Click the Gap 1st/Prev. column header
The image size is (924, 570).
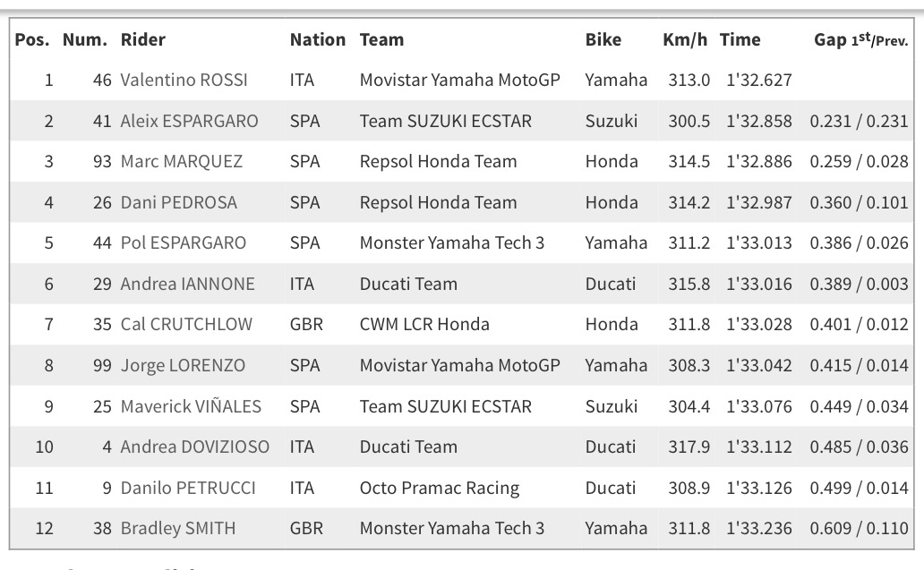pyautogui.click(x=861, y=39)
